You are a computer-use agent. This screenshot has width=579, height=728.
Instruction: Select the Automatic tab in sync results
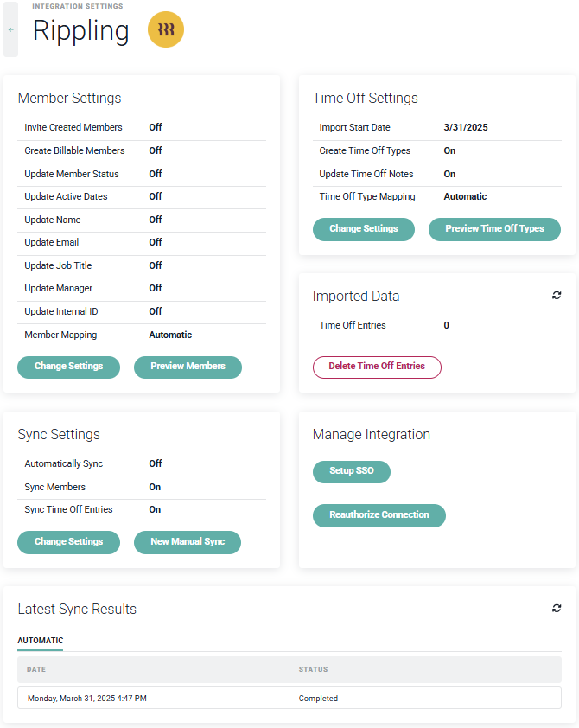coord(41,641)
